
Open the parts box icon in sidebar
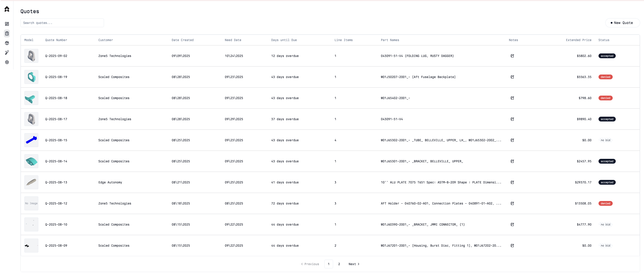coord(7,43)
